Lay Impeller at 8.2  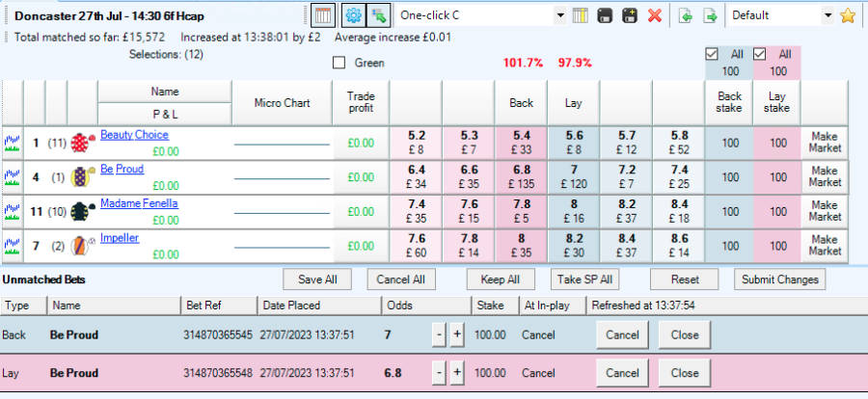click(574, 246)
